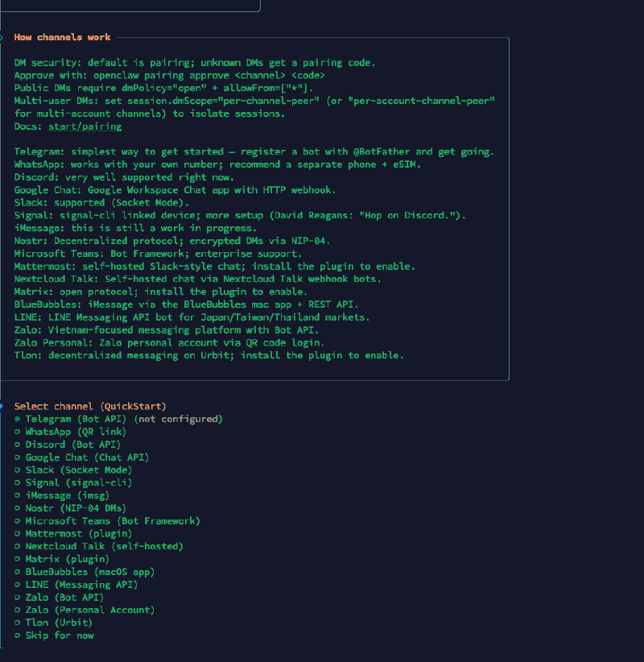Select Slack (Socket Mode) radio option
644x662 pixels.
point(18,470)
